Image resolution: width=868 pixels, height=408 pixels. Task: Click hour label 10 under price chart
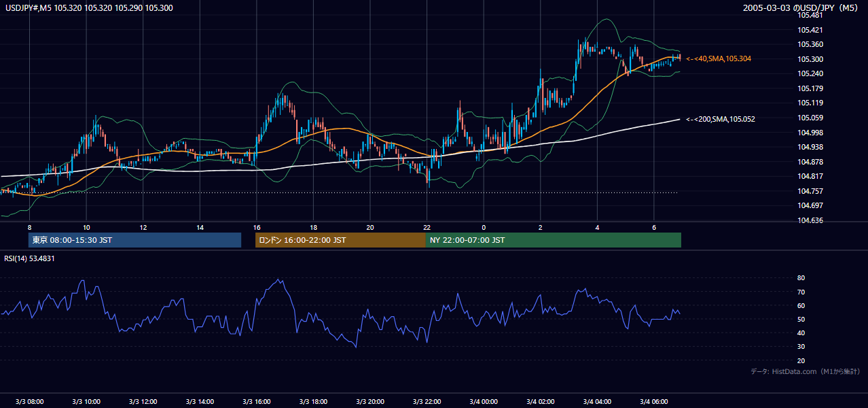click(86, 226)
